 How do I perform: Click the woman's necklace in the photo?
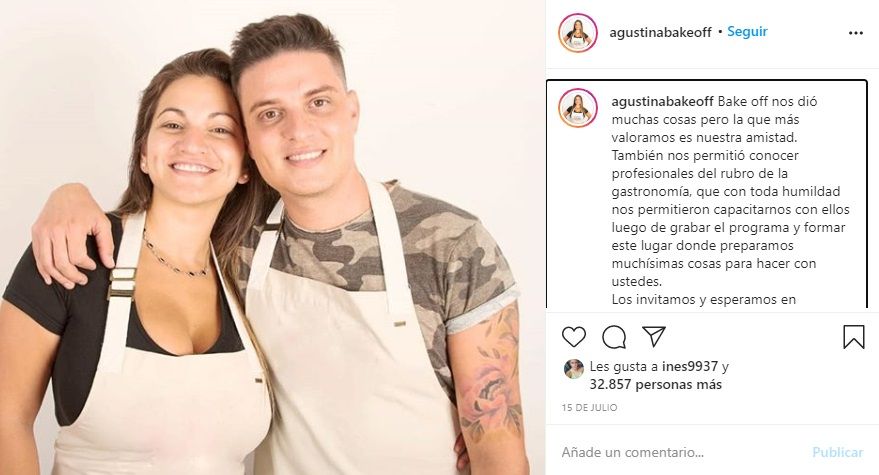tap(174, 256)
